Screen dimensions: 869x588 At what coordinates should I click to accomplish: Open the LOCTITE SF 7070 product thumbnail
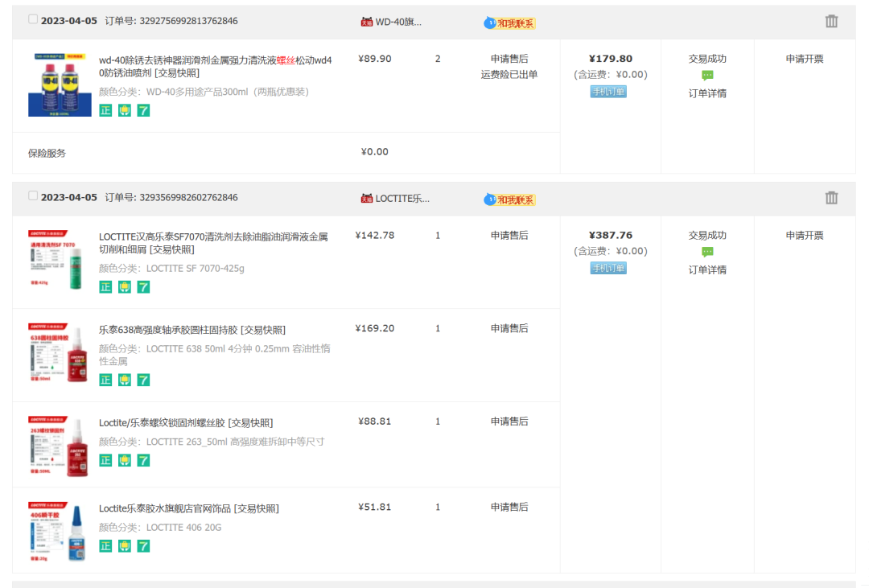(x=60, y=260)
